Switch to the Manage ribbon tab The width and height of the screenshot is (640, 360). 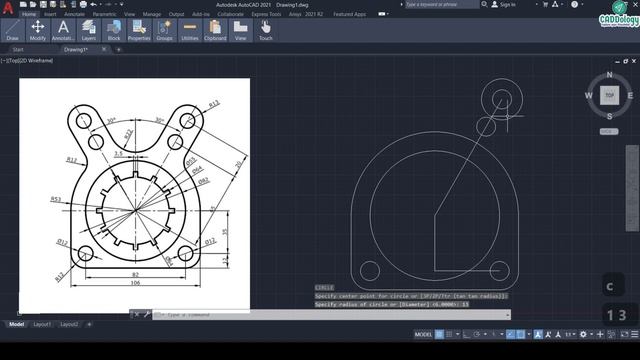coord(152,14)
